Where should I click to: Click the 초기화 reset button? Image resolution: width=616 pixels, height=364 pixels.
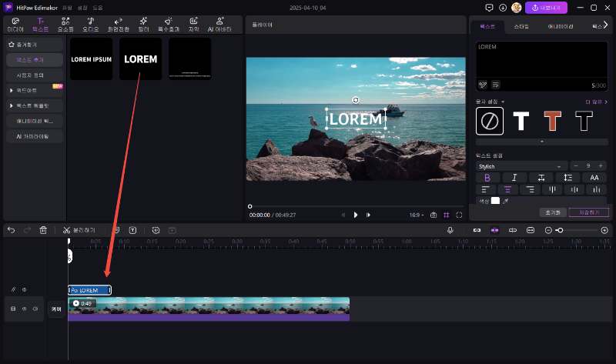pyautogui.click(x=553, y=212)
